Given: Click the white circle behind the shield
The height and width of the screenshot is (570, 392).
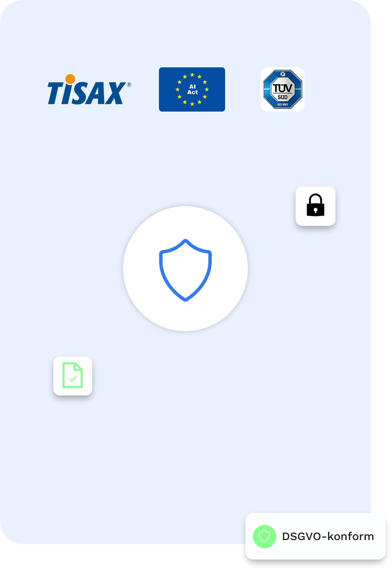Looking at the screenshot, I should [185, 269].
